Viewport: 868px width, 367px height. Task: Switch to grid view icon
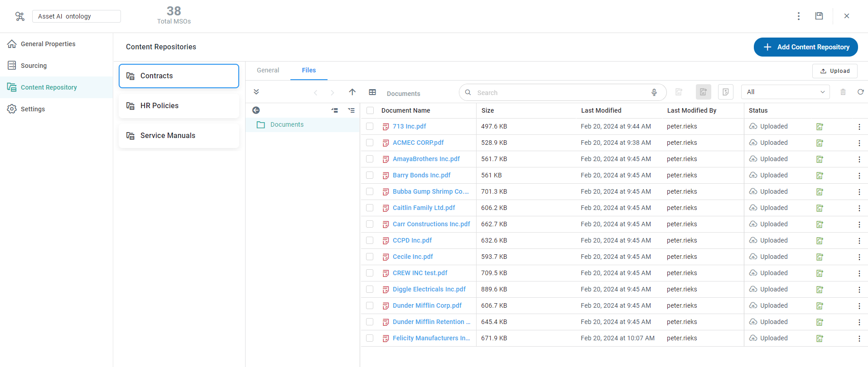(372, 92)
